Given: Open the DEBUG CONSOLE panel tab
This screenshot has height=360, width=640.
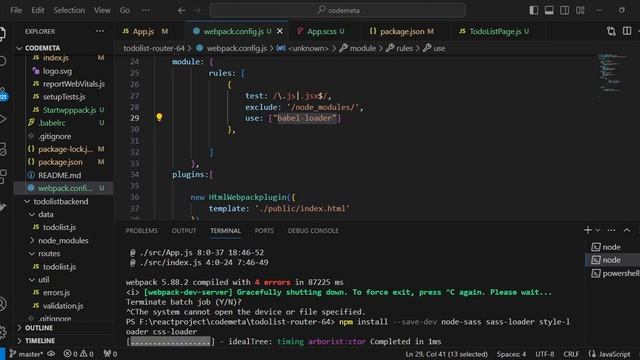Looking at the screenshot, I should click(x=313, y=231).
